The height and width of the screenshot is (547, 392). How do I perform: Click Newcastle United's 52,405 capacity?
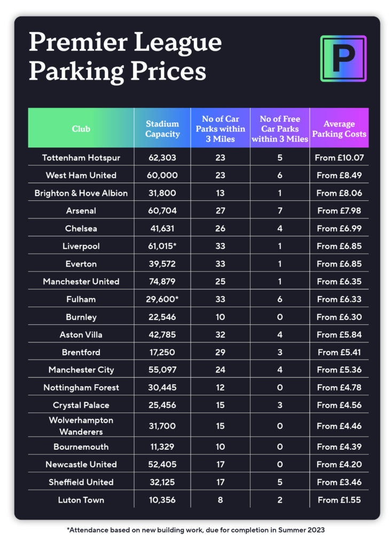[x=162, y=464]
